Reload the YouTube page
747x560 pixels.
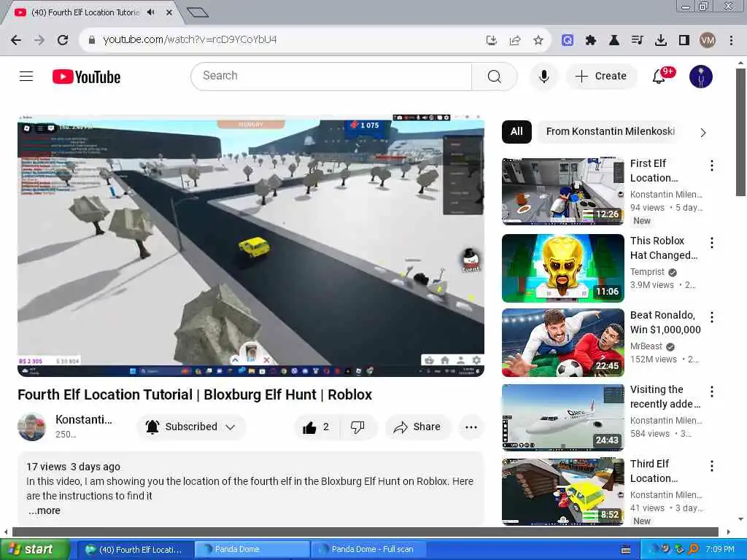pyautogui.click(x=63, y=40)
